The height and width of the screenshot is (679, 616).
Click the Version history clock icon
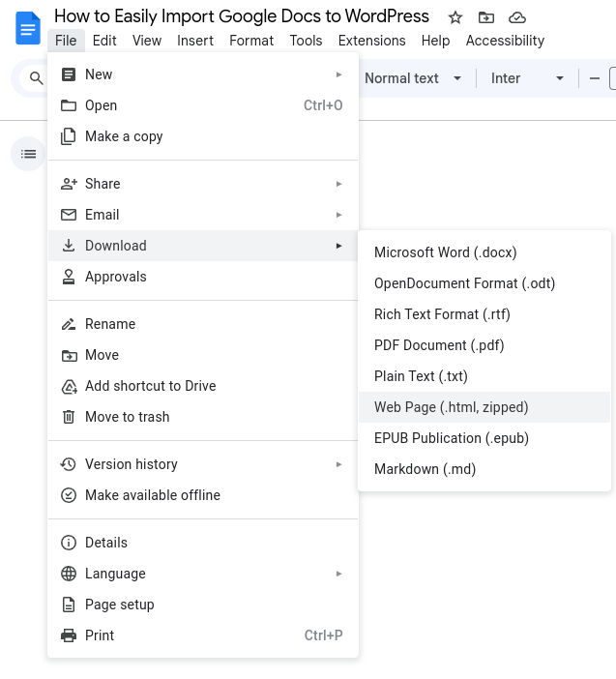[x=69, y=464]
